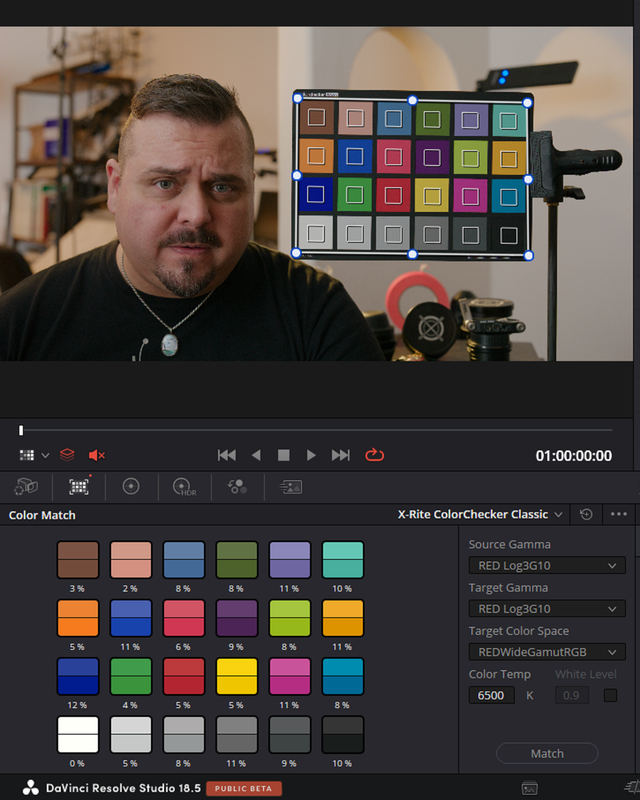Stop playback
The height and width of the screenshot is (800, 640).
point(284,455)
